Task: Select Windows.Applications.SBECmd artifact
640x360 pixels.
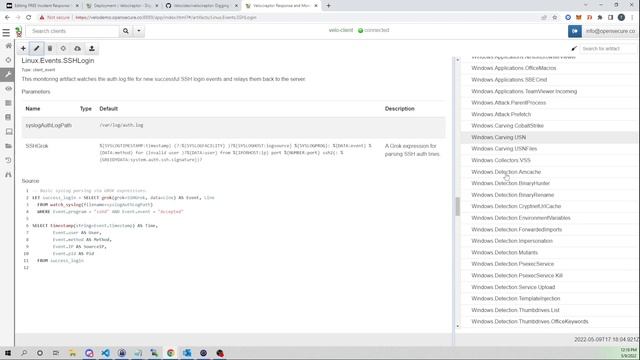Action: [509, 80]
